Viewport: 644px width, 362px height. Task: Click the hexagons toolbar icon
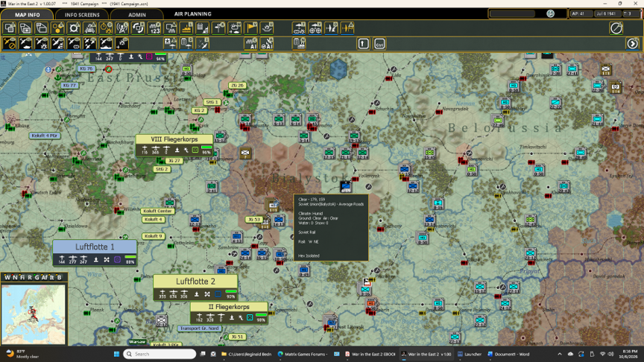point(57,28)
